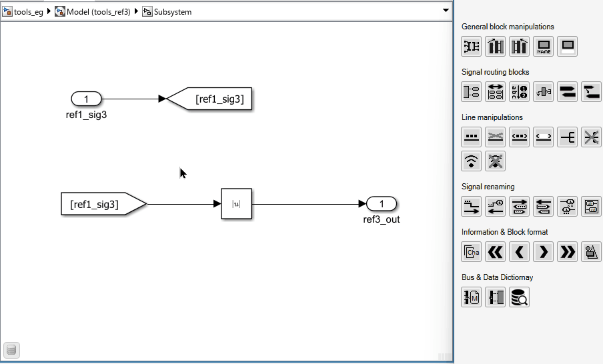Select the Outport block ref3_out
603x364 pixels.
pos(382,204)
